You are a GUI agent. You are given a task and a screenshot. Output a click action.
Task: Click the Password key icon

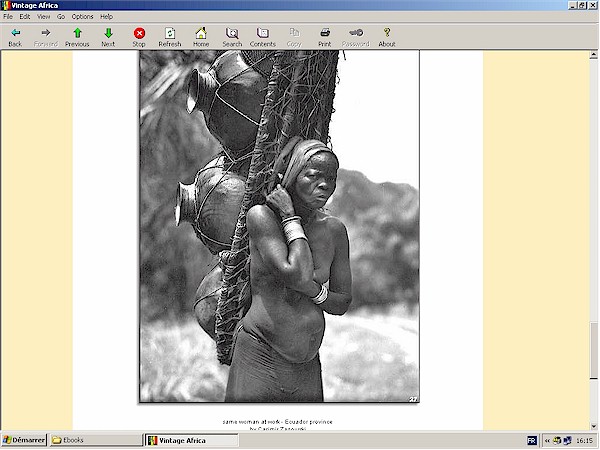(356, 37)
